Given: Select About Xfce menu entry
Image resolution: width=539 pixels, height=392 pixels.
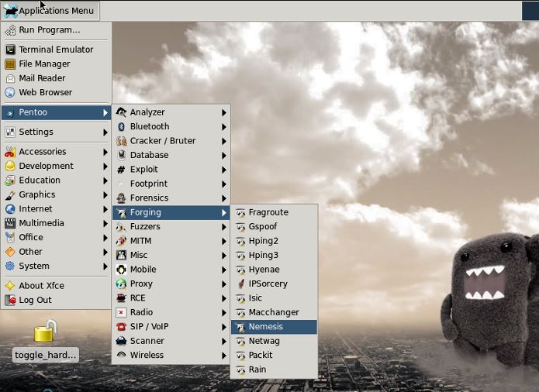Looking at the screenshot, I should tap(56, 286).
